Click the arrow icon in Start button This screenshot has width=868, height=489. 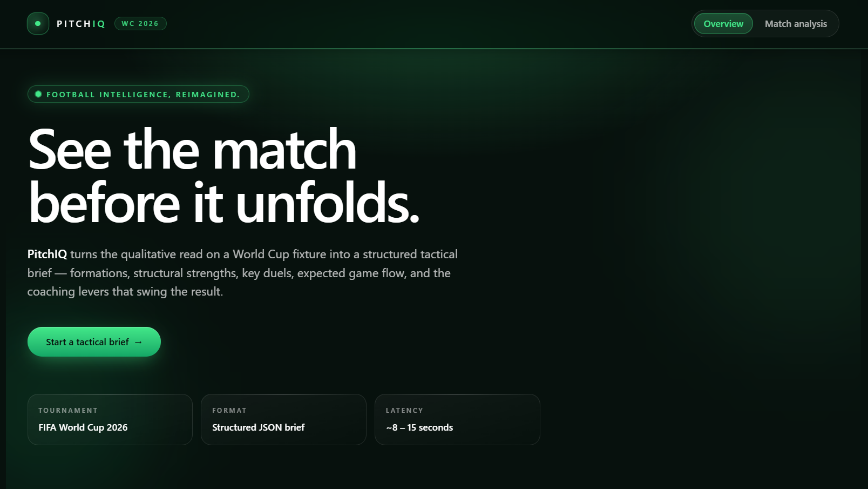[138, 342]
